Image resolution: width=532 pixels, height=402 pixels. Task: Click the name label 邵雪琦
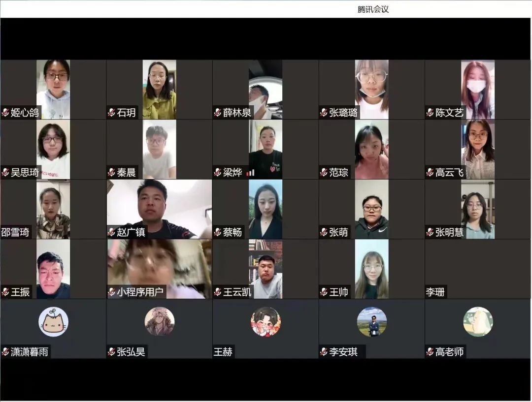pos(15,232)
